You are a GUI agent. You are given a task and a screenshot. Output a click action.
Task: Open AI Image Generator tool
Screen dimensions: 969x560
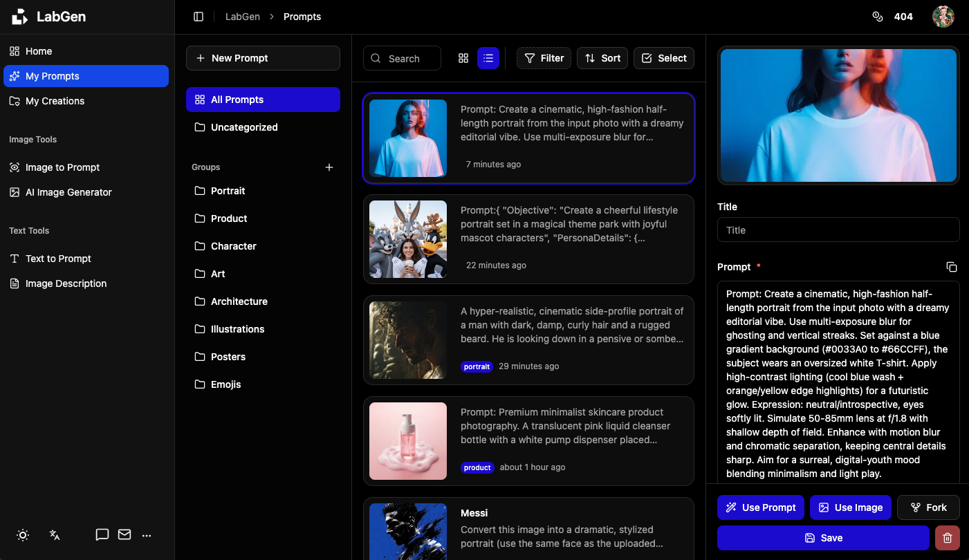click(x=68, y=192)
